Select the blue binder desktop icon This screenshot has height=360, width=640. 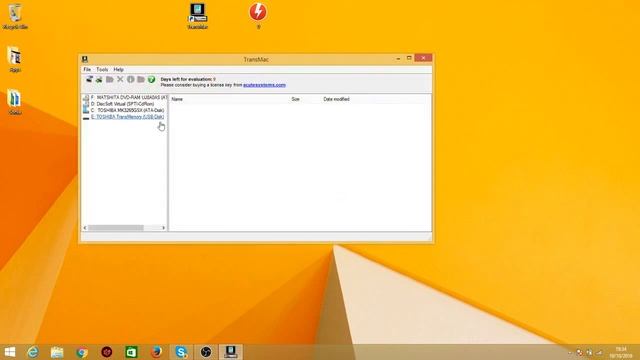tap(15, 102)
